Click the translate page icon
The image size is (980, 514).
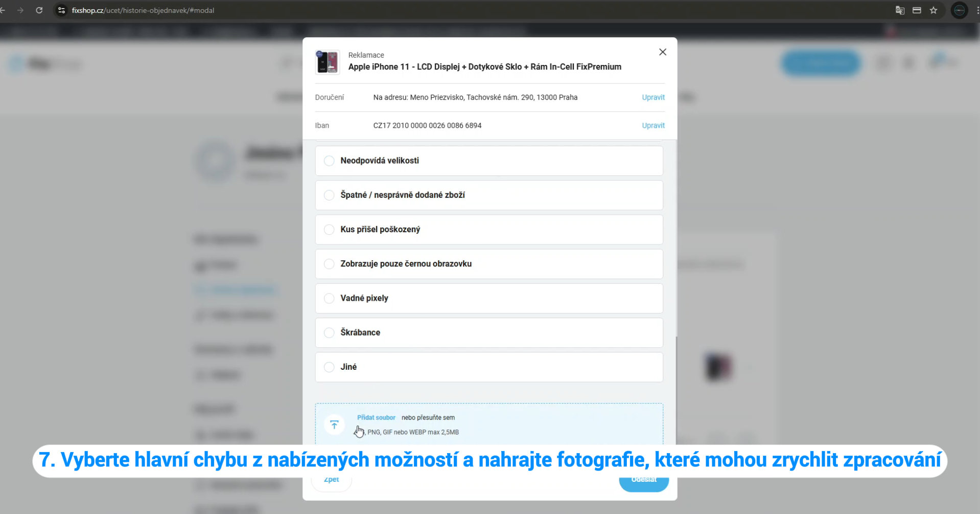[x=900, y=10]
